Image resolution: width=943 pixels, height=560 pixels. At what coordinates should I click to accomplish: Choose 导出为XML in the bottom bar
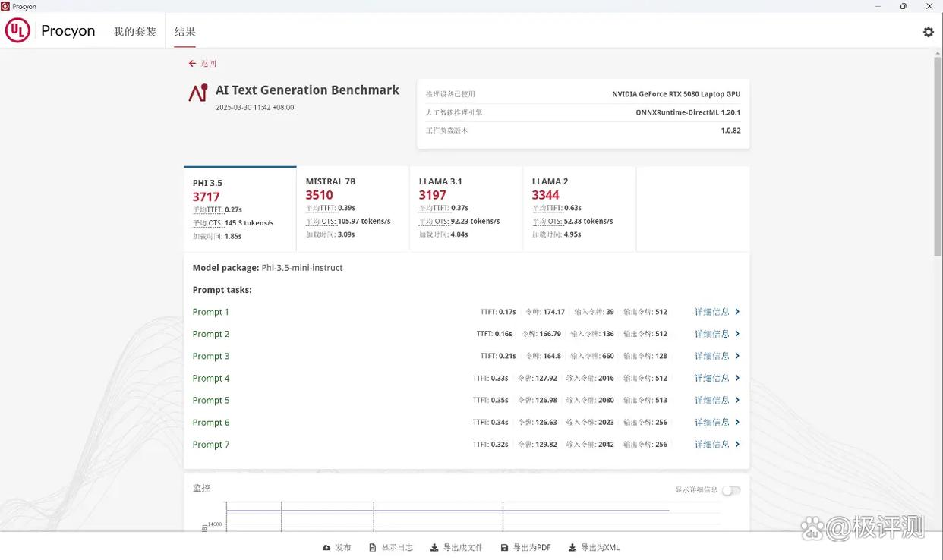594,548
